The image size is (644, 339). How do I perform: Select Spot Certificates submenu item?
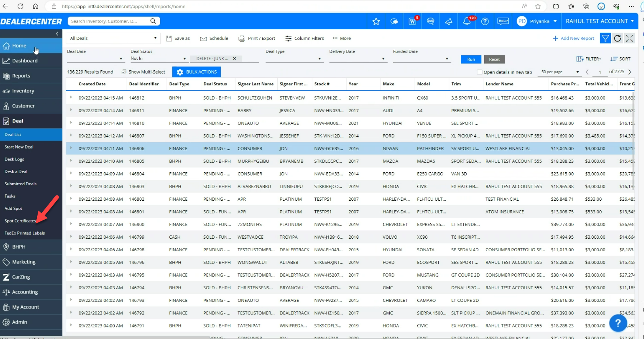(x=20, y=221)
